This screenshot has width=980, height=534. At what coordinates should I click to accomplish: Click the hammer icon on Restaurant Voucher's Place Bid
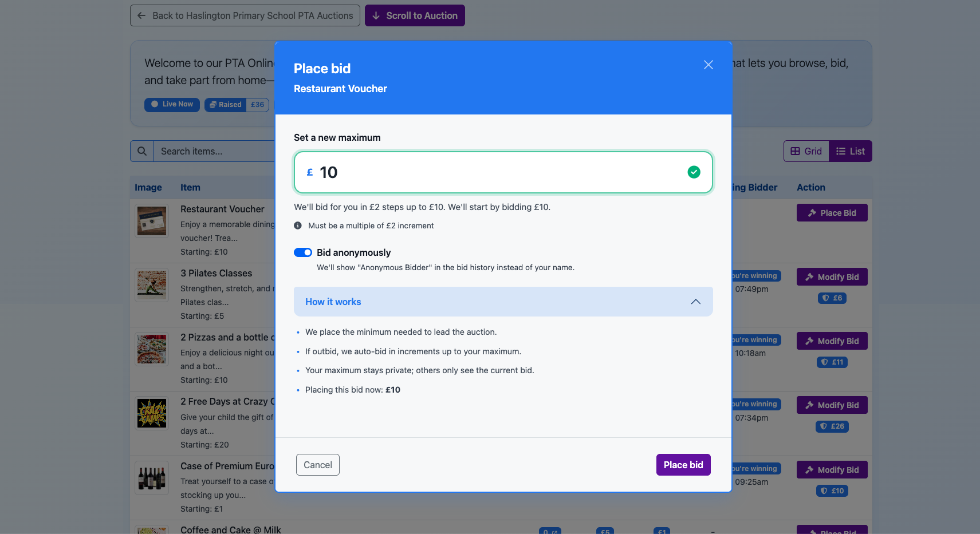(813, 212)
